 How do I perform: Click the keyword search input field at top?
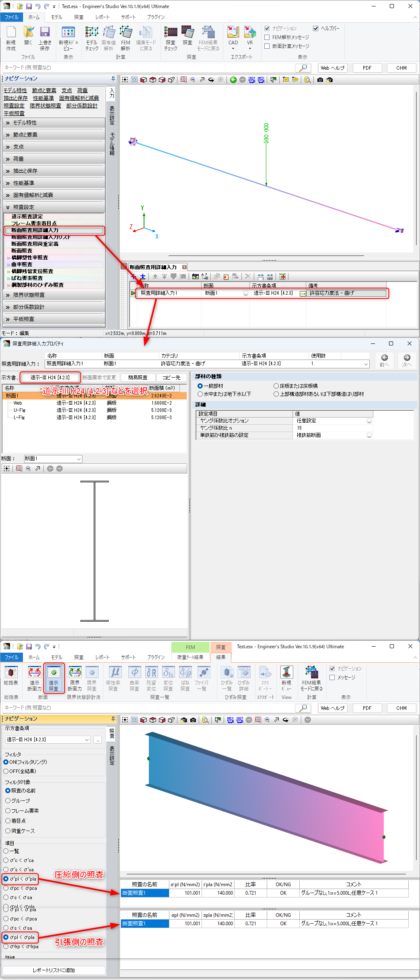point(148,68)
